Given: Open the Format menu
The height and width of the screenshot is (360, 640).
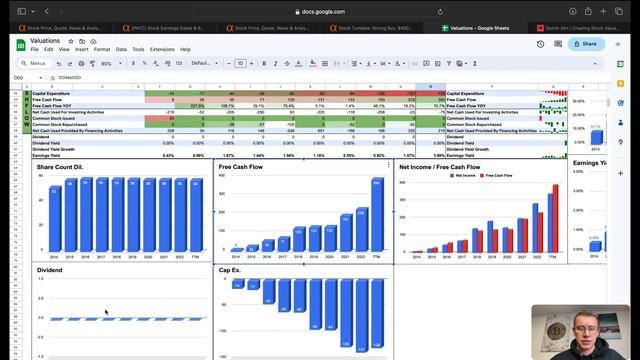Looking at the screenshot, I should (x=102, y=49).
